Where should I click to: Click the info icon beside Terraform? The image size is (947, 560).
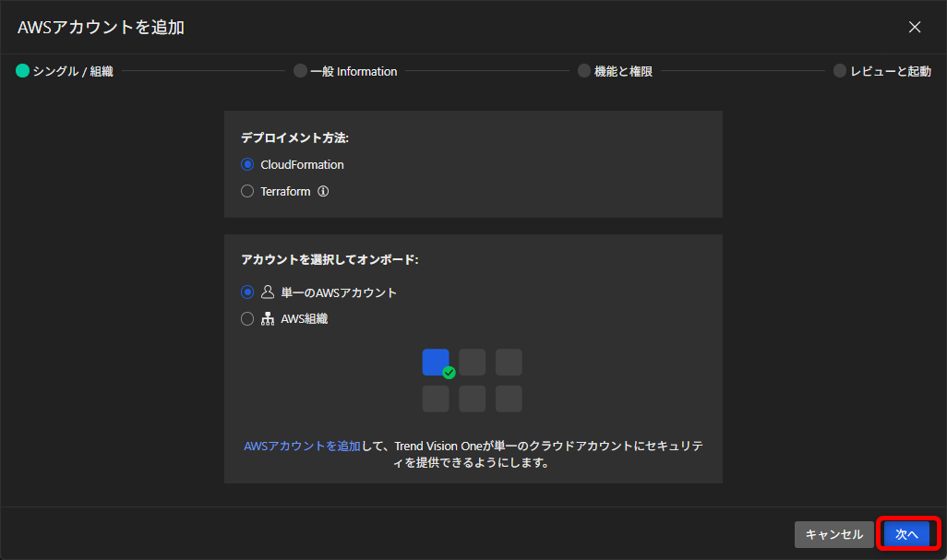pos(323,191)
